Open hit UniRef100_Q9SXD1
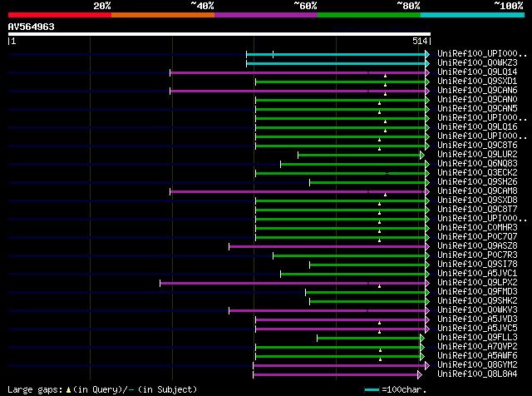Viewport: 532px width, 396px height. tap(477, 82)
